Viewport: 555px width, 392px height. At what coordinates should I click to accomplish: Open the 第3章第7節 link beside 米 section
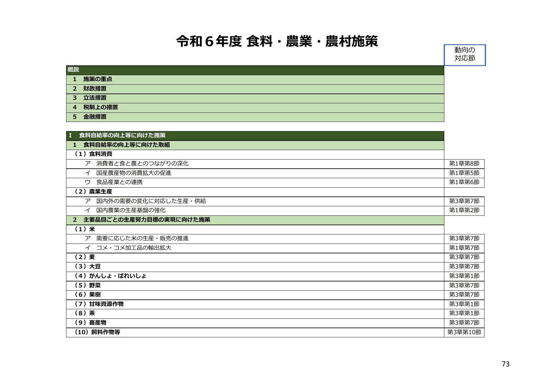465,239
